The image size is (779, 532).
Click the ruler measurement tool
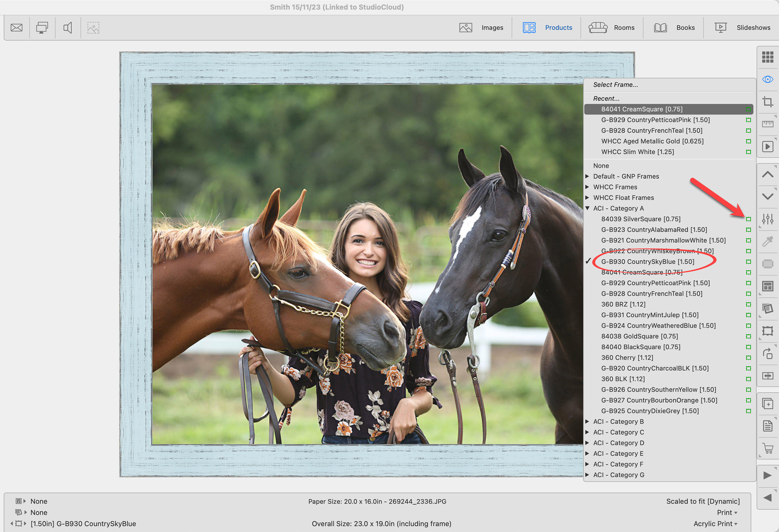click(x=768, y=124)
